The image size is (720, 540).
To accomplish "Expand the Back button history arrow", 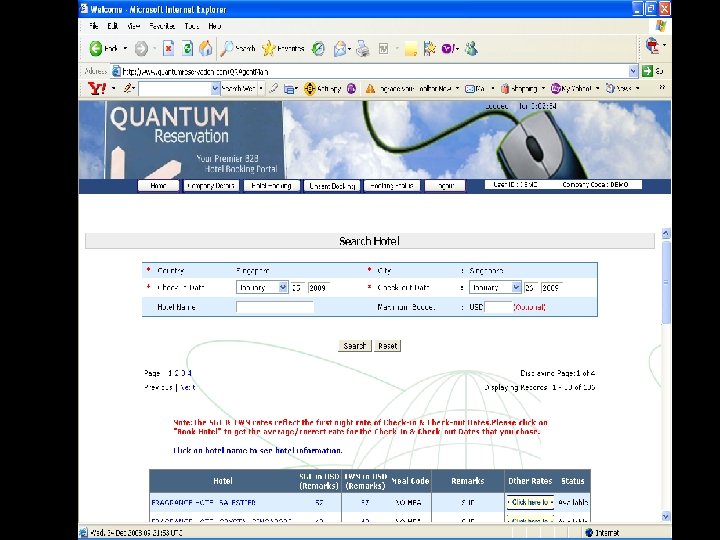I will tap(125, 48).
